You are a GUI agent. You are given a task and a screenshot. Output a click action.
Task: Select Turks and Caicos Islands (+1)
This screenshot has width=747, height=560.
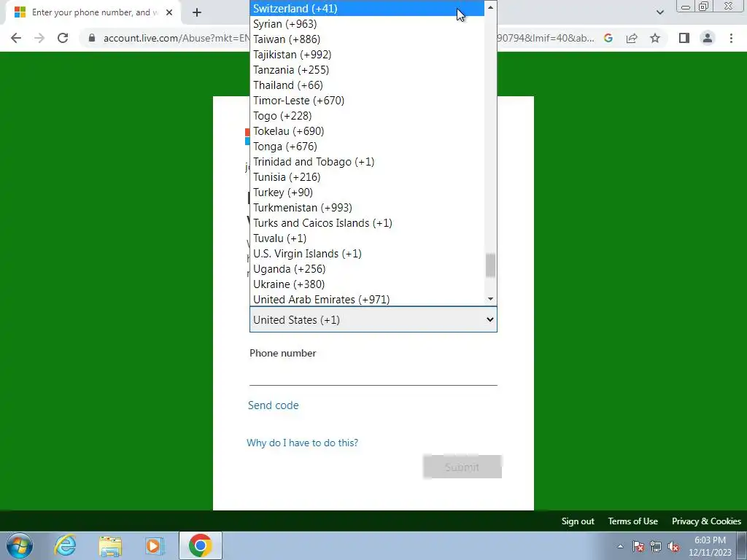367,223
